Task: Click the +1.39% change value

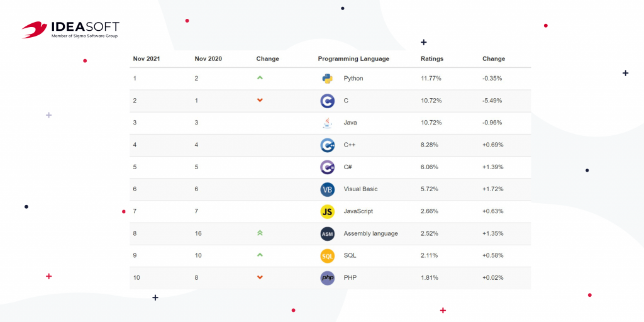Action: coord(492,167)
